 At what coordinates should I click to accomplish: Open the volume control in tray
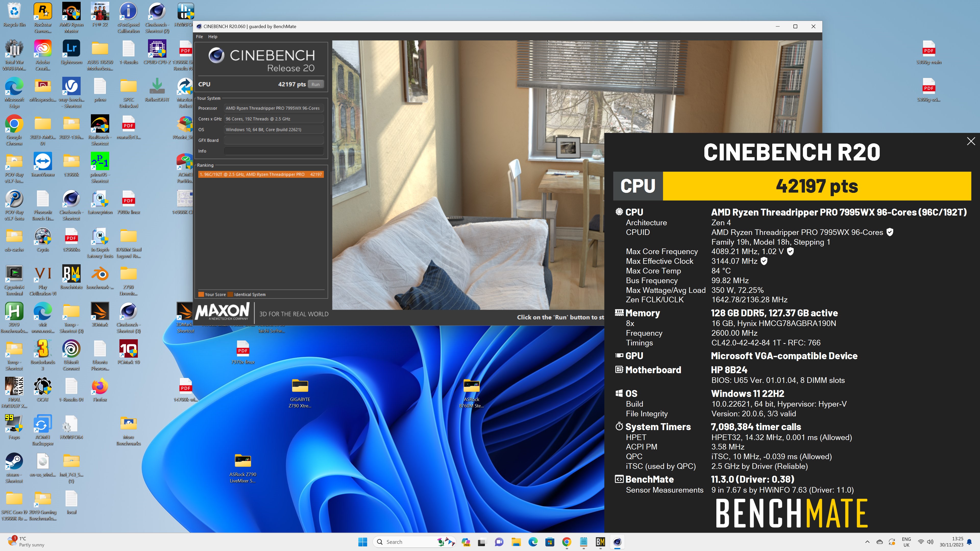pos(930,542)
